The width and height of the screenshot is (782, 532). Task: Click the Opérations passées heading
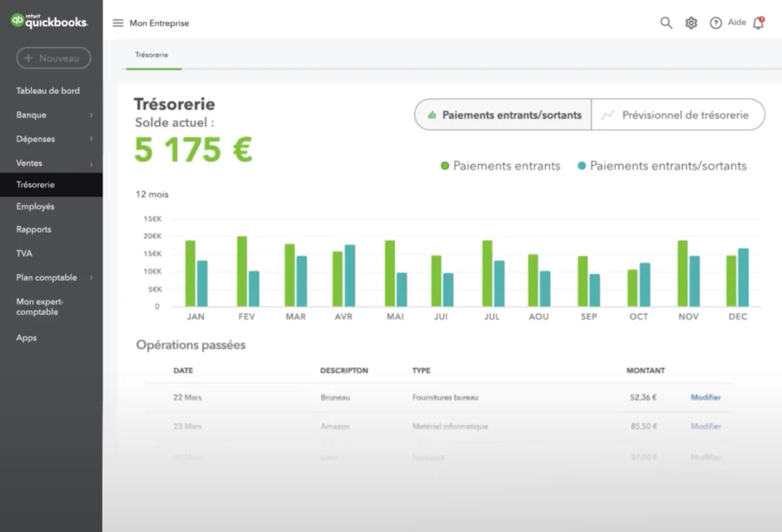[x=191, y=345]
